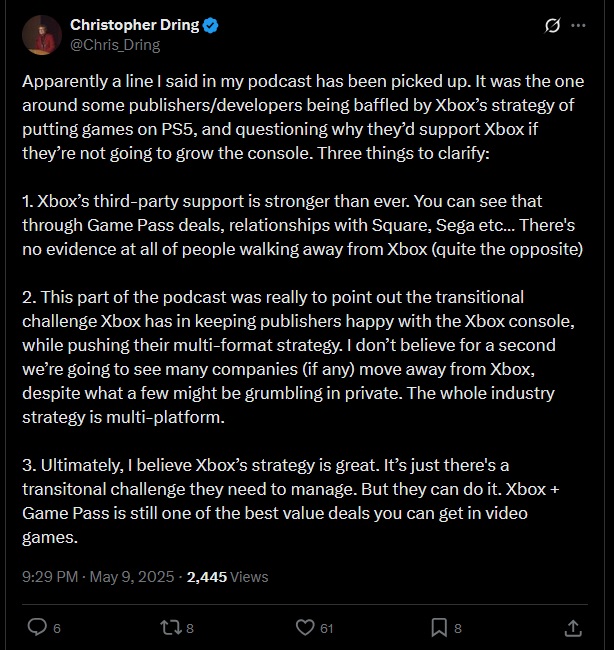
Task: Click the Grok explain-post icon
Action: (x=552, y=25)
